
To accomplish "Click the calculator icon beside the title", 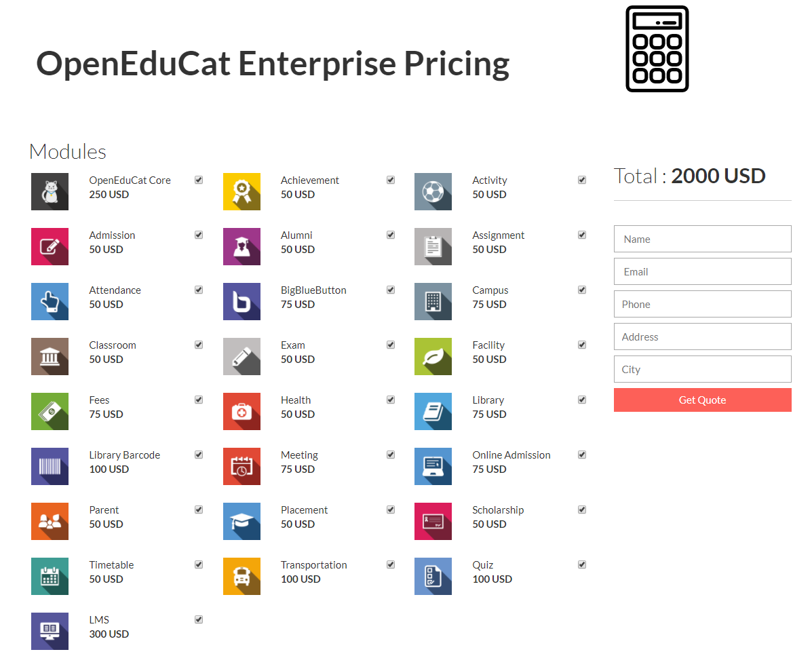I will click(657, 49).
